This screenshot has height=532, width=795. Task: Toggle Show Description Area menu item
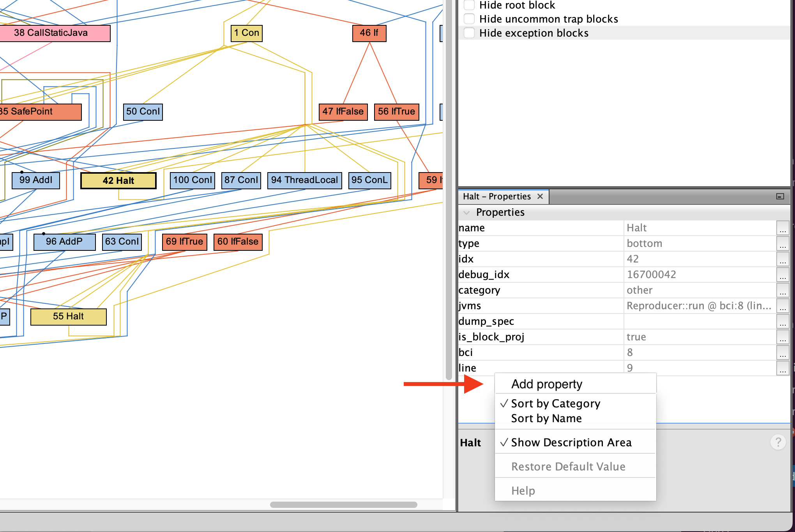coord(571,442)
